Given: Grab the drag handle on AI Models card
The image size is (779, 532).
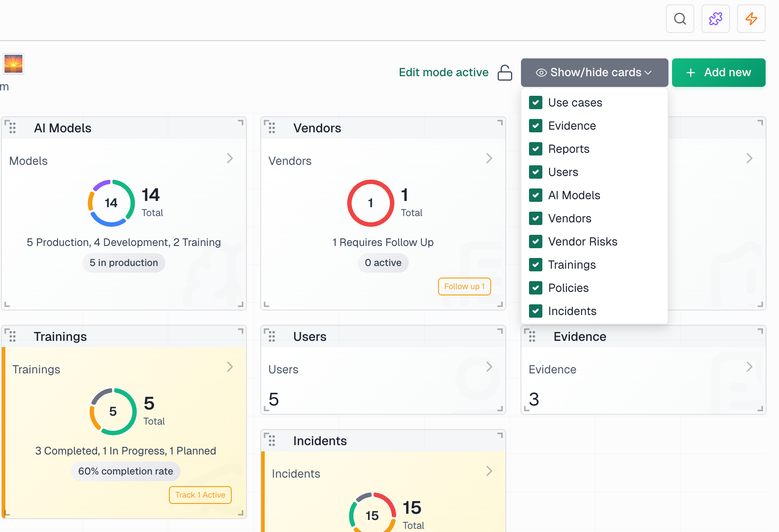Looking at the screenshot, I should tap(12, 128).
